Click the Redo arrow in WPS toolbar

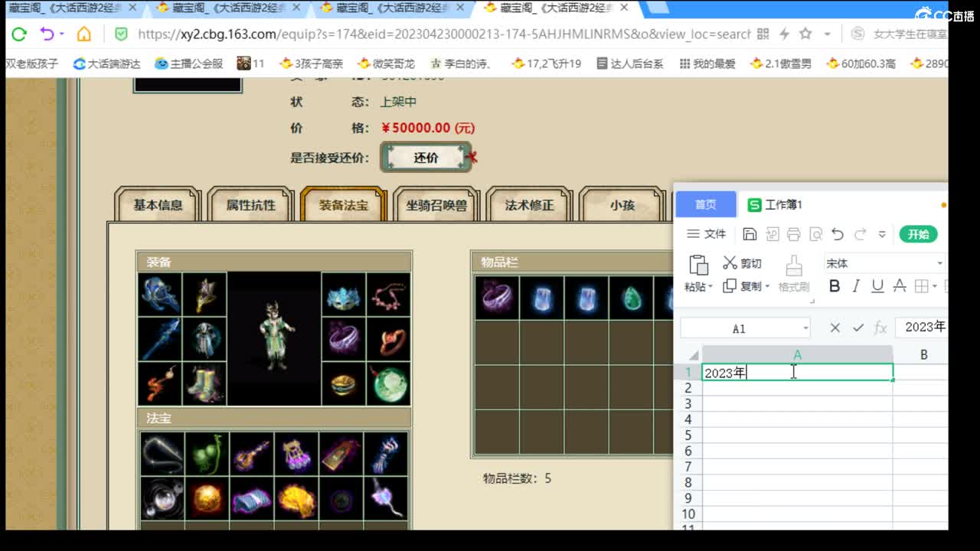pyautogui.click(x=861, y=234)
